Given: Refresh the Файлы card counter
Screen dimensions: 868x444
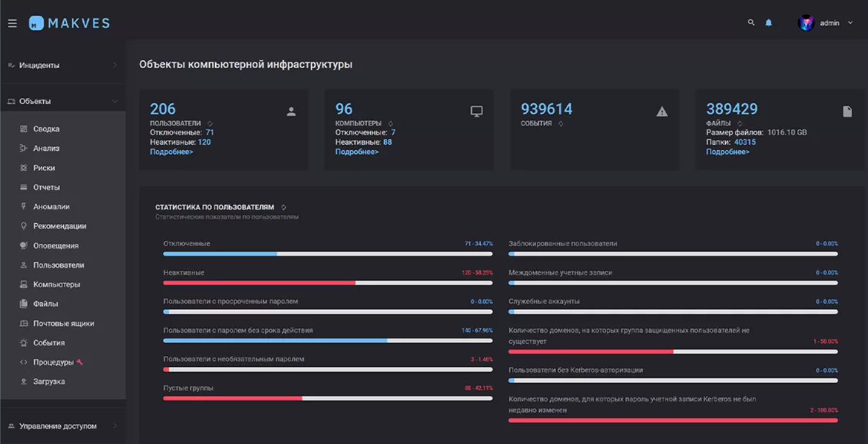Looking at the screenshot, I should [740, 123].
